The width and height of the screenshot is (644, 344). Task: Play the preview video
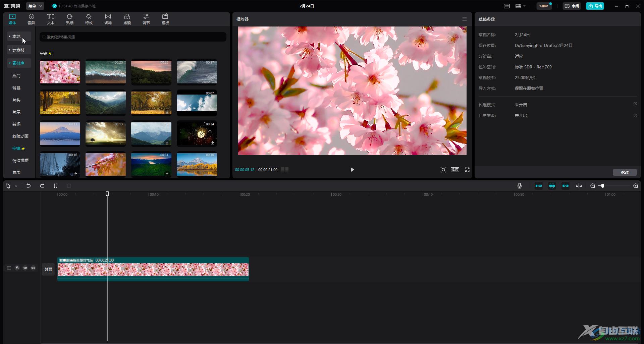click(x=352, y=170)
